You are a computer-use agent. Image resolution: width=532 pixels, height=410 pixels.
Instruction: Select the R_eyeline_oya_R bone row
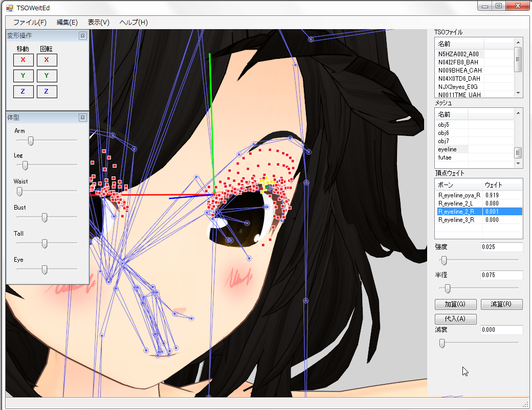coord(459,195)
